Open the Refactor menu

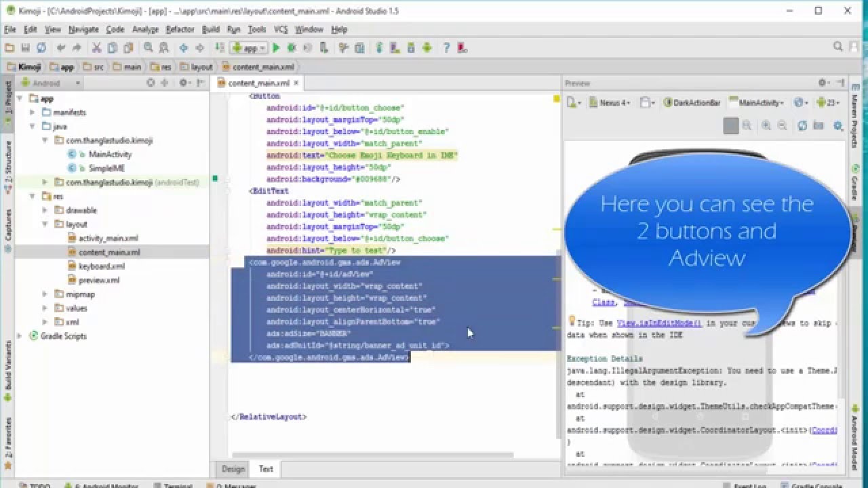click(x=180, y=30)
